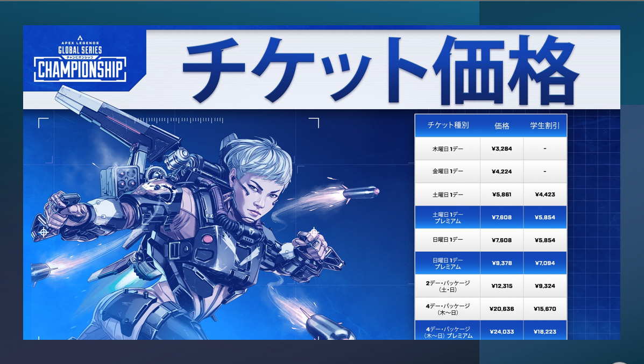The width and height of the screenshot is (644, 364).
Task: Click the 土曜日1デー non-premium ticket label
Action: (x=447, y=195)
